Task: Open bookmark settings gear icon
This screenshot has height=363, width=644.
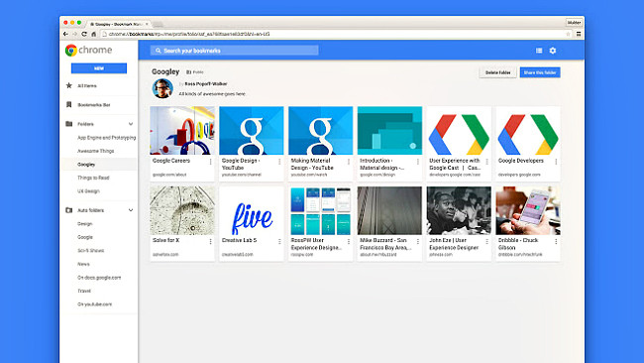Action: [553, 51]
